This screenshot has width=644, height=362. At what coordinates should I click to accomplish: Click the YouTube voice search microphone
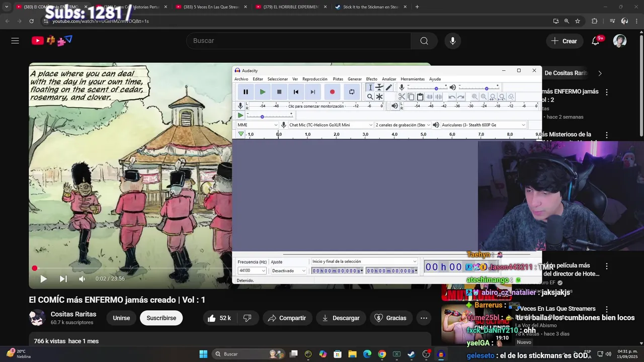click(453, 41)
